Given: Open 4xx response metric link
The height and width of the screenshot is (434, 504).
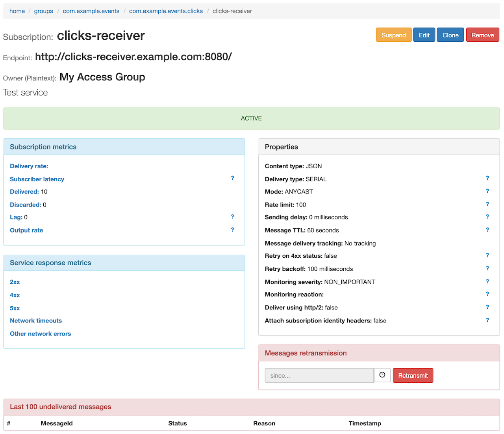Looking at the screenshot, I should point(15,295).
